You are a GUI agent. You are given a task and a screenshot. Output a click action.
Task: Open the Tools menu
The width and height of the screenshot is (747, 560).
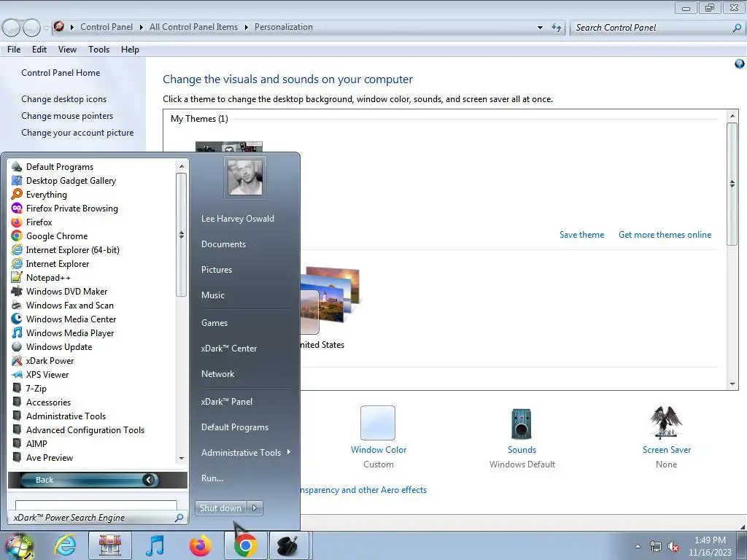(x=98, y=50)
